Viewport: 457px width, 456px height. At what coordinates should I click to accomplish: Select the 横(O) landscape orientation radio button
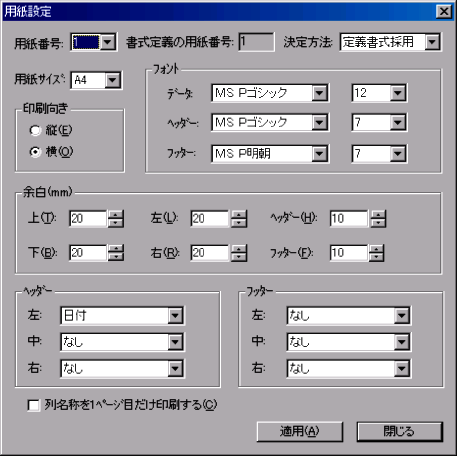[x=35, y=152]
